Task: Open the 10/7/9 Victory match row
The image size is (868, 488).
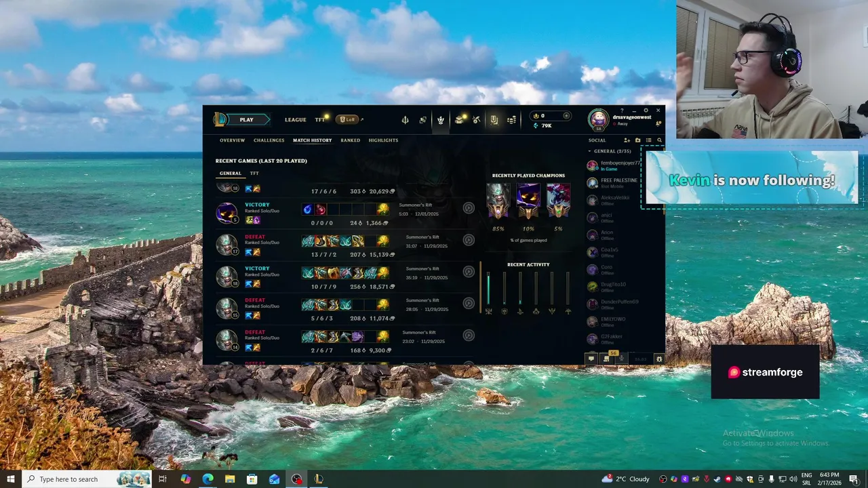Action: point(346,277)
